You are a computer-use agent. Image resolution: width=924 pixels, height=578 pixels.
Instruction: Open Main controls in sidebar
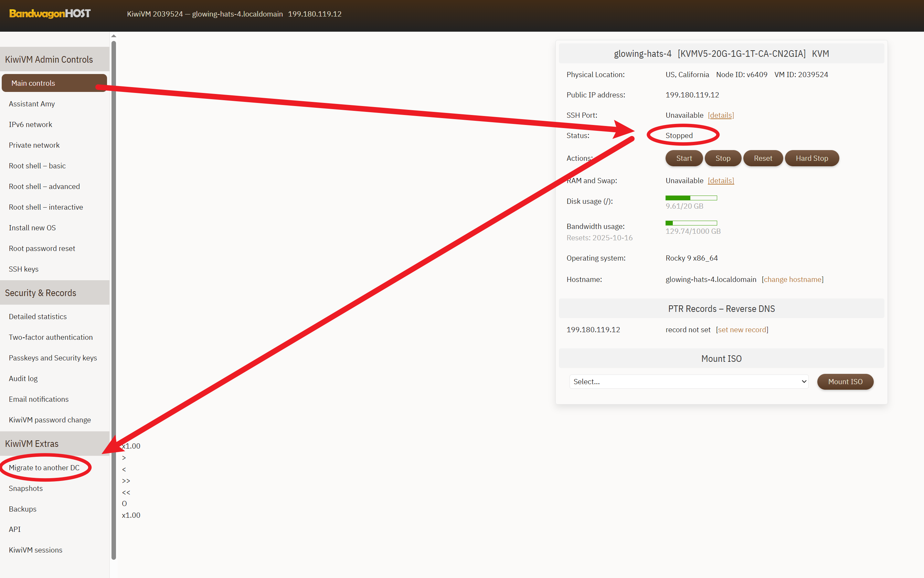[x=54, y=83]
